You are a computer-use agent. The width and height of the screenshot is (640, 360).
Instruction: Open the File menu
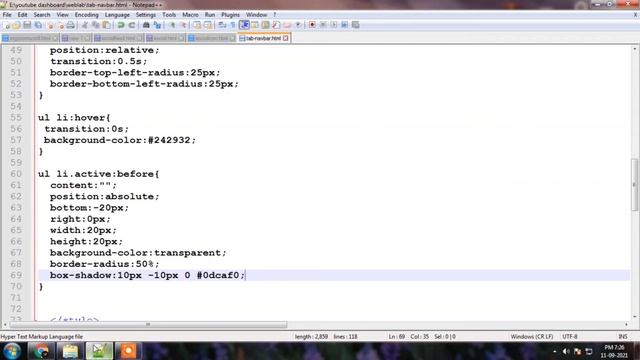click(x=7, y=15)
